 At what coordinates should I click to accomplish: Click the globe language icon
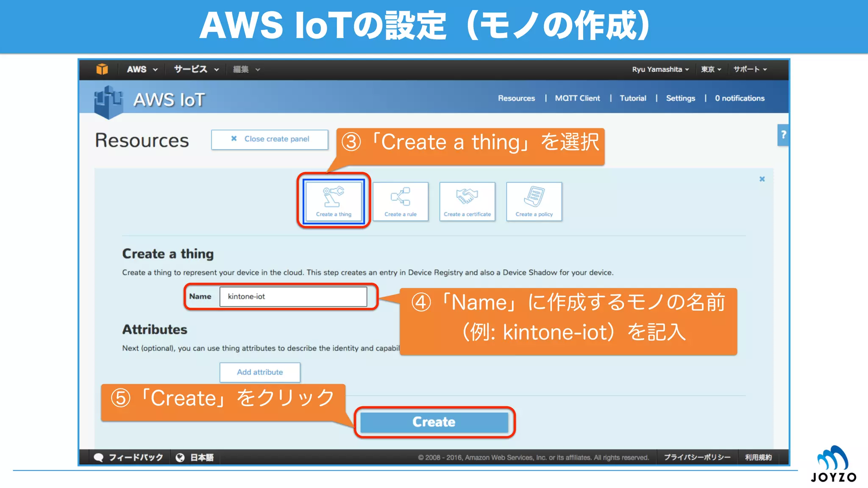[x=180, y=457]
